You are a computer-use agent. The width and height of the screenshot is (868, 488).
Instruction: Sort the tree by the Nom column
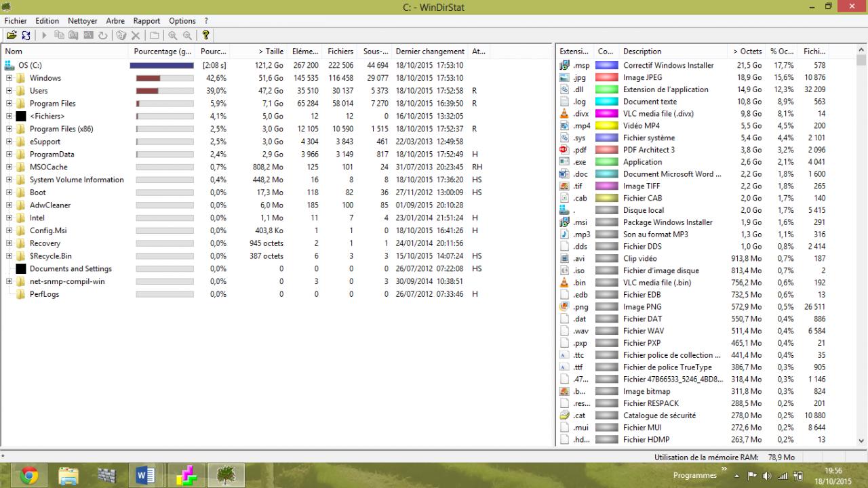pos(64,52)
